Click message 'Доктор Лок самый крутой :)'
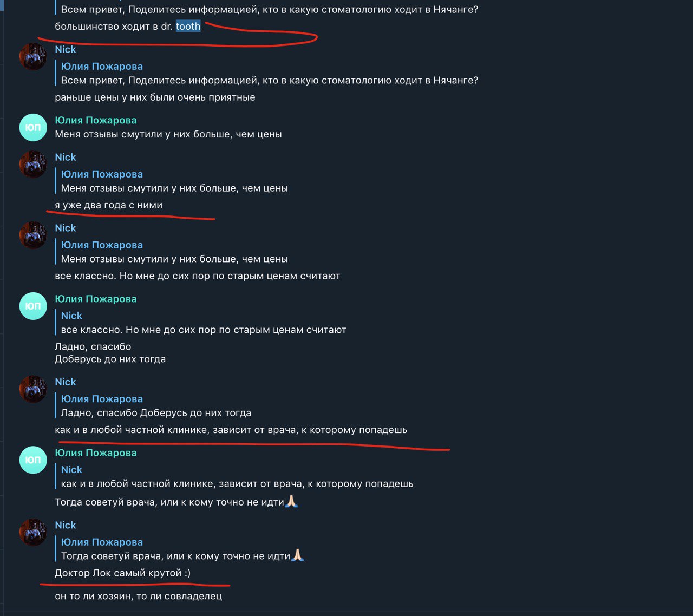Viewport: 693px width, 616px height. (123, 573)
